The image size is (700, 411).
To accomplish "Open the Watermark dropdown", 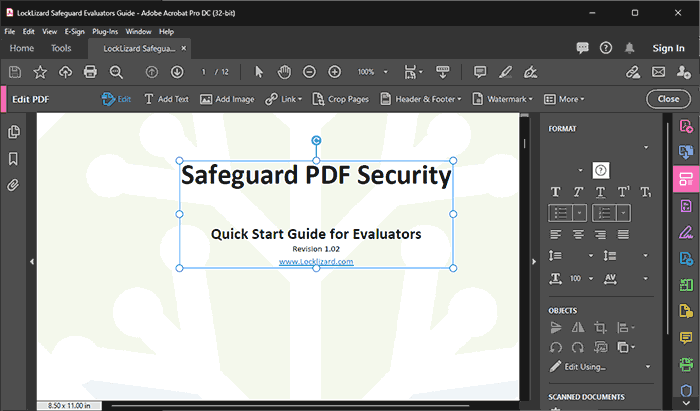I will pos(503,99).
